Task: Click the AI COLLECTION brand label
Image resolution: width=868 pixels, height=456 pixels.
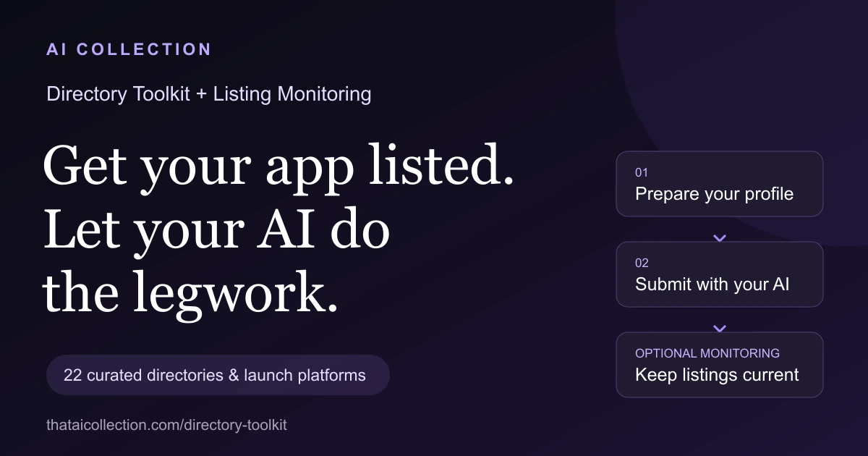Action: tap(129, 50)
